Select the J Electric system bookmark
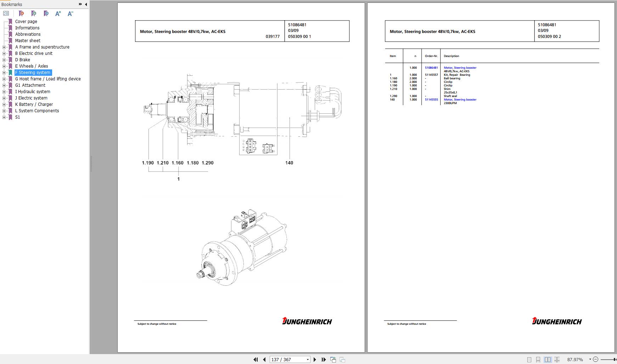617x364 pixels. [31, 98]
